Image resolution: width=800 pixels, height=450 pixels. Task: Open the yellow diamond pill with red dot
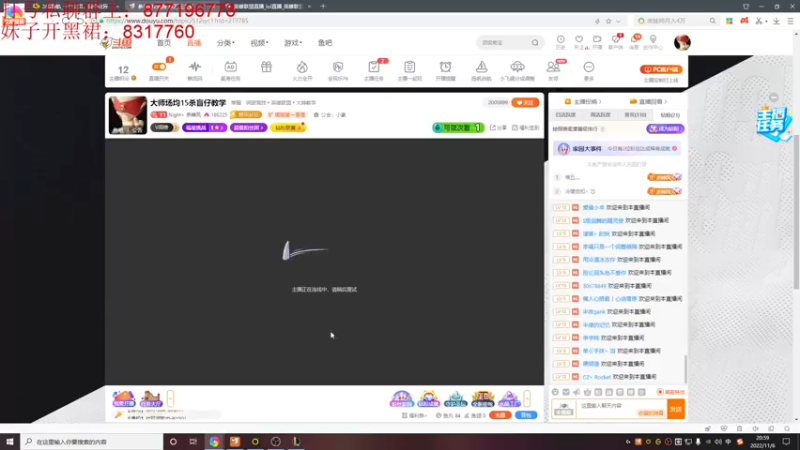click(288, 128)
